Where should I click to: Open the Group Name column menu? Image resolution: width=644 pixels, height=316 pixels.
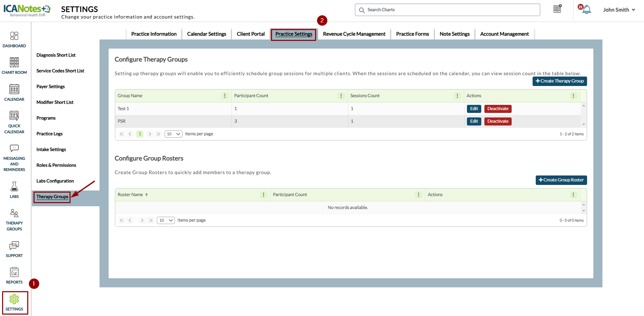(x=225, y=96)
